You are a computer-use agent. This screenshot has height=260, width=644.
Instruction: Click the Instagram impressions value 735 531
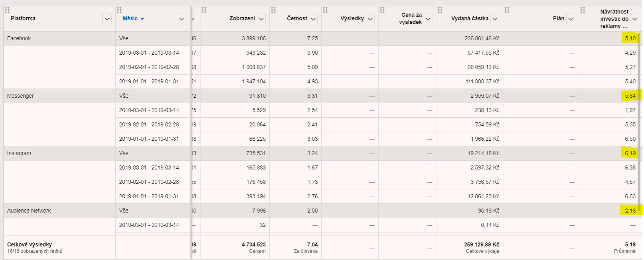[x=256, y=153]
